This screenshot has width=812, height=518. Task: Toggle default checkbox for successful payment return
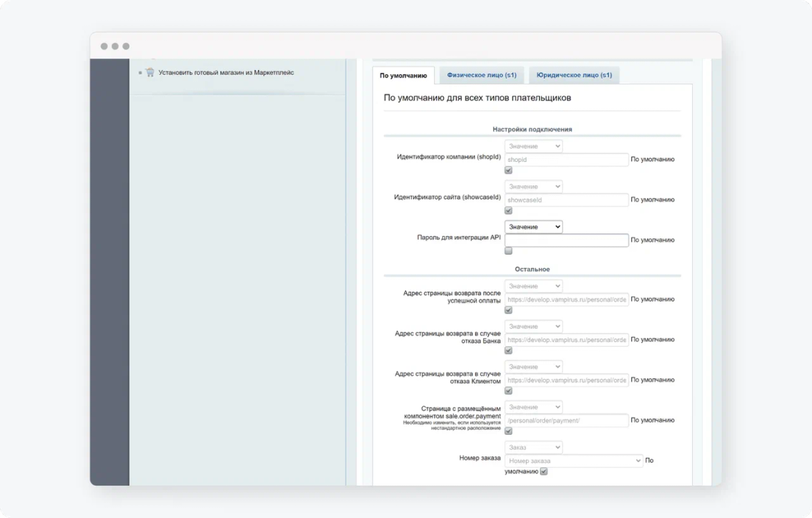click(508, 311)
